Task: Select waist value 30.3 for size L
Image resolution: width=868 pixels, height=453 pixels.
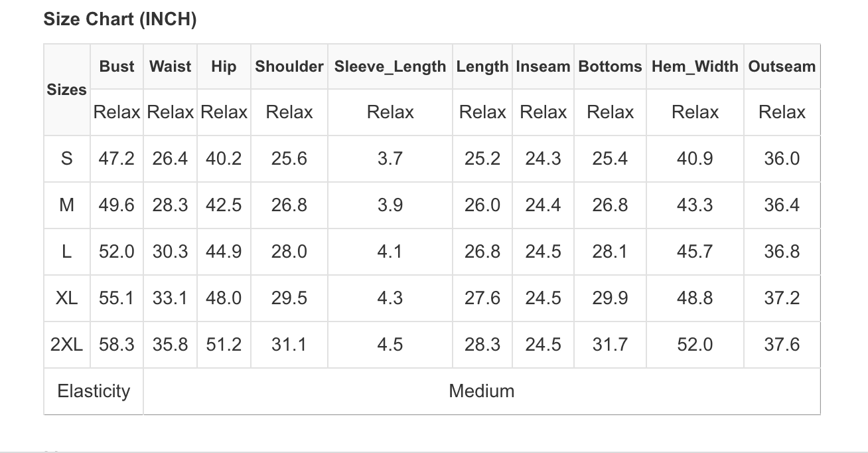Action: pos(170,252)
